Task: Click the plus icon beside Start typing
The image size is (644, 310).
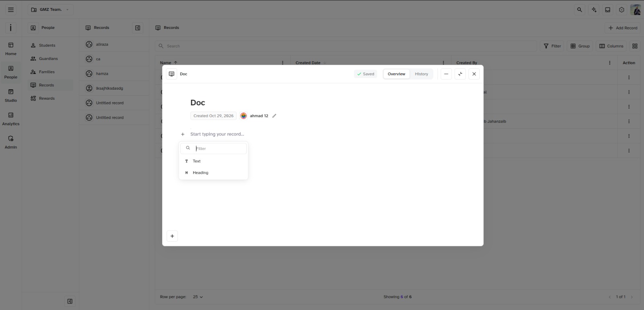Action: [183, 134]
